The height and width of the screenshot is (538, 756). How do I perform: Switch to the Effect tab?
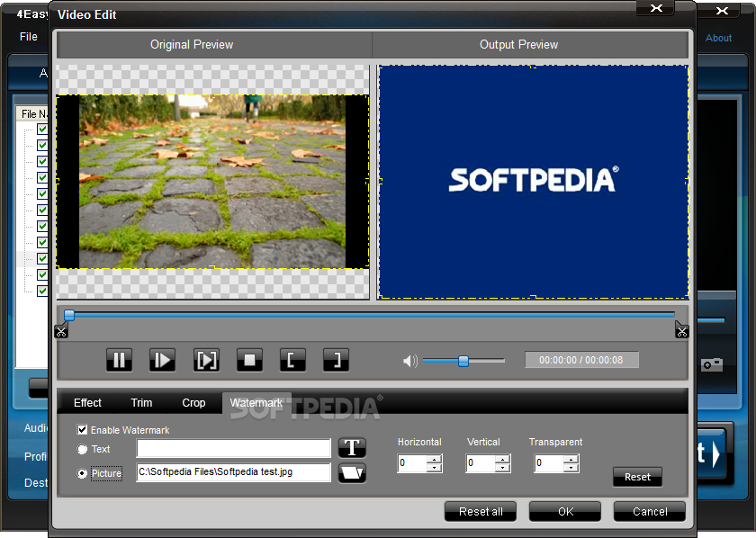tap(87, 403)
